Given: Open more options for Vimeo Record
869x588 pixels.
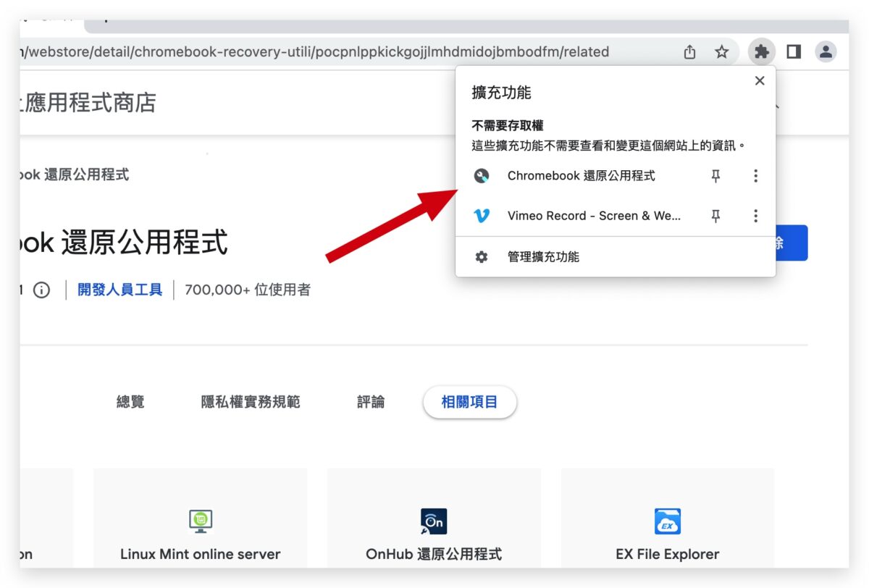Looking at the screenshot, I should [755, 216].
